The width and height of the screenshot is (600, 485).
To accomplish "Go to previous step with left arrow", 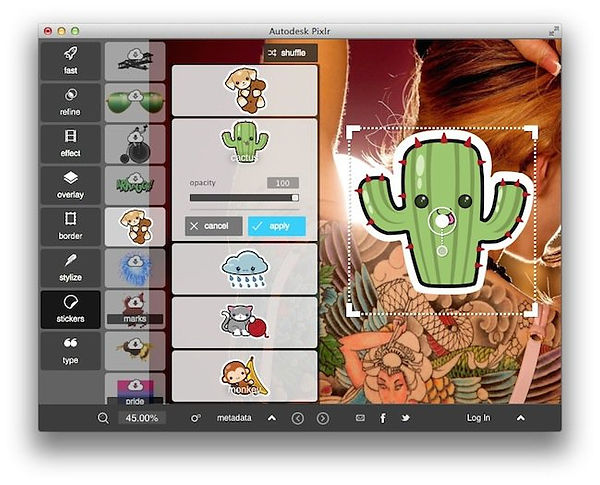I will [298, 418].
